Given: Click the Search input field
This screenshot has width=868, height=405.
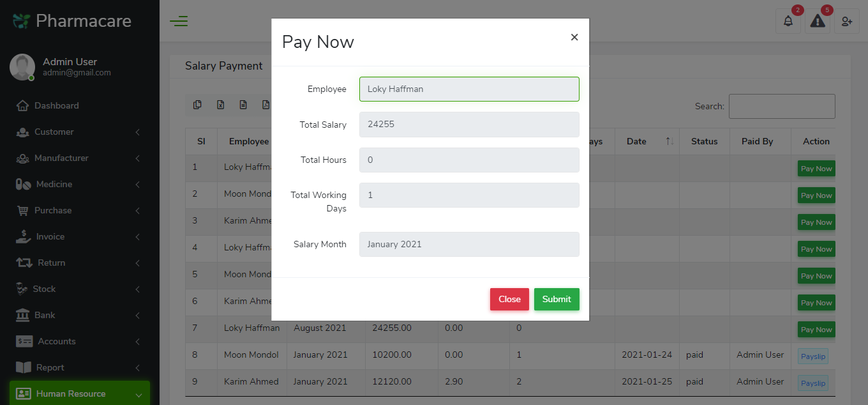Looking at the screenshot, I should point(781,106).
